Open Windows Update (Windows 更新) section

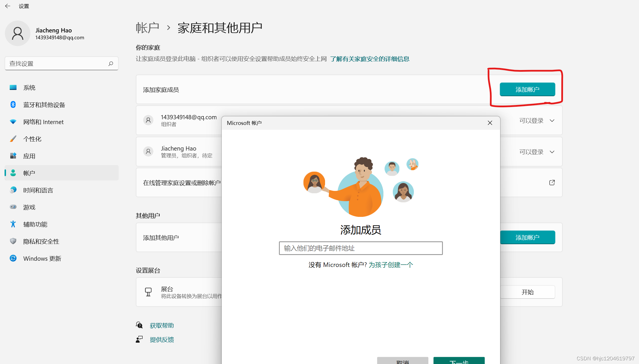click(x=42, y=258)
